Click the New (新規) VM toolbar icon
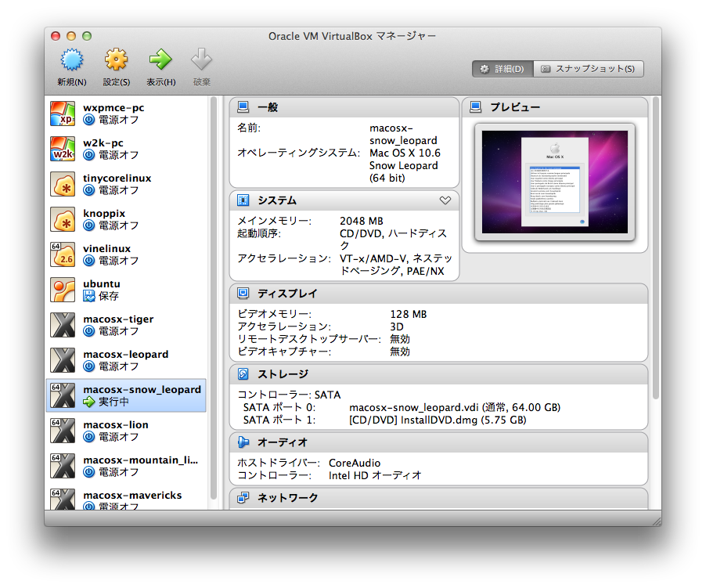 coord(71,60)
